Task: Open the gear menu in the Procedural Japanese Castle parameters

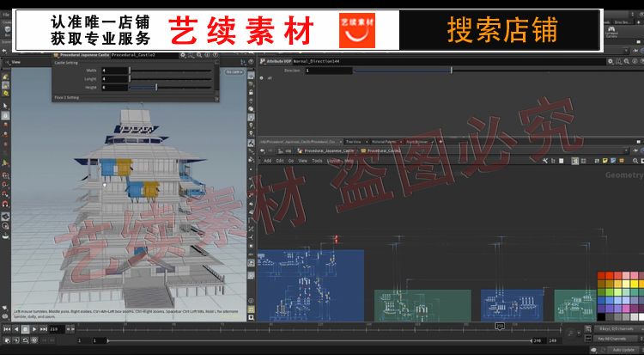Action: [x=183, y=55]
